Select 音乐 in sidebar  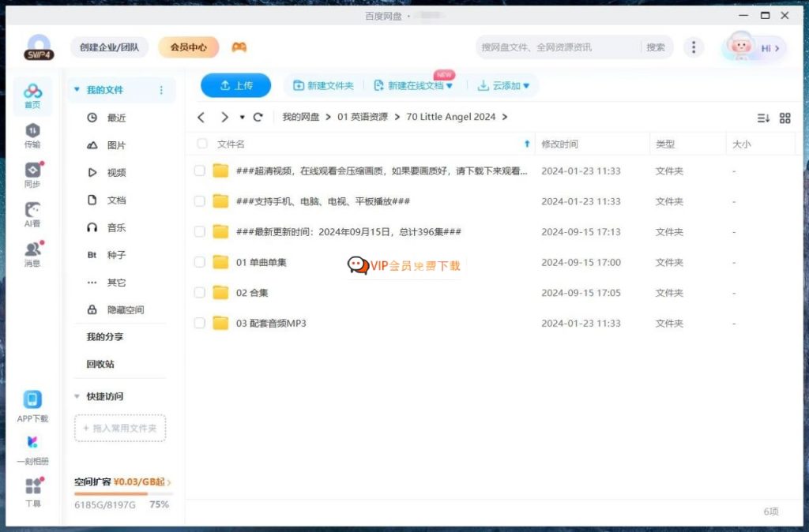tap(116, 227)
